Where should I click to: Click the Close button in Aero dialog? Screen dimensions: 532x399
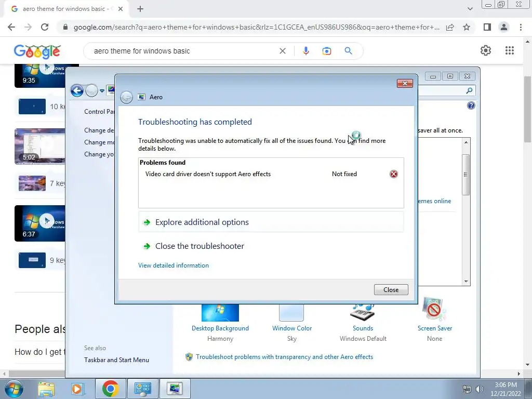click(x=391, y=290)
